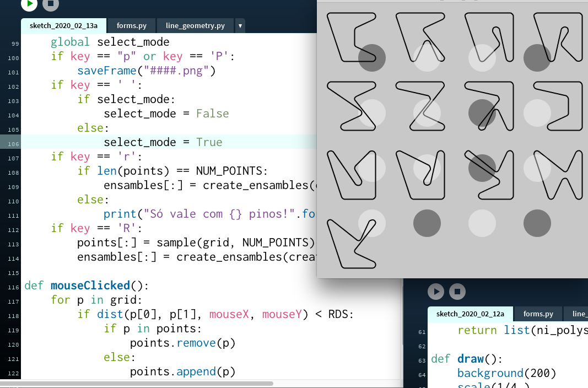
Task: Click 'sample(grid, NUM_POINTS)' on line 113
Action: [x=235, y=242]
